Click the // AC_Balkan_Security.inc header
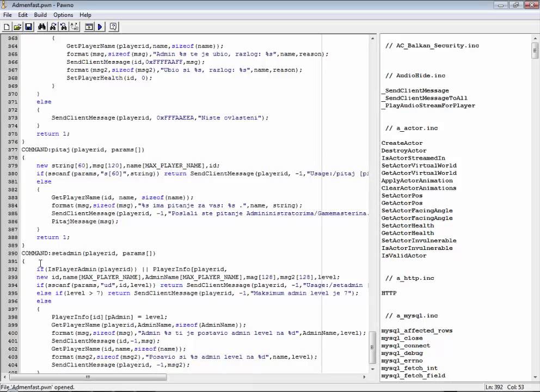This screenshot has width=540, height=392. click(x=432, y=46)
